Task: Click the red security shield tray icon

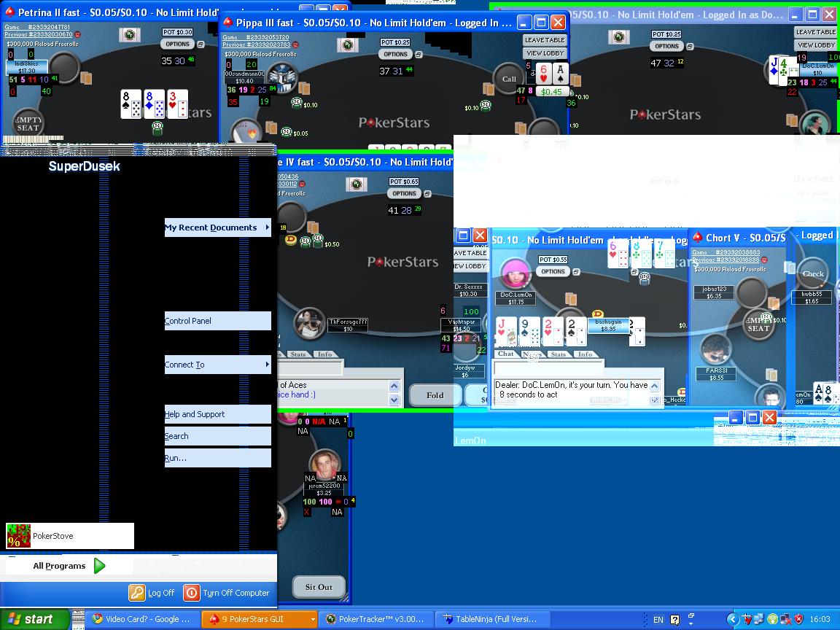Action: pos(798,619)
